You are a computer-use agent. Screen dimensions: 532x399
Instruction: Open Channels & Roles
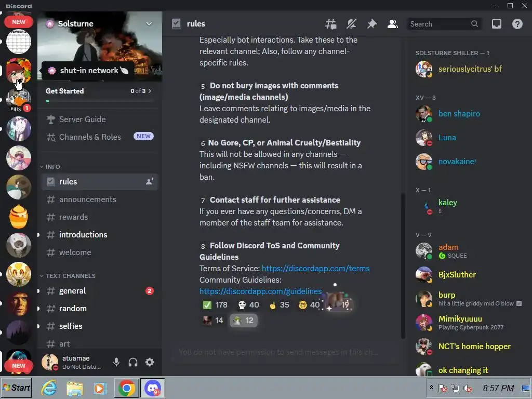point(99,137)
